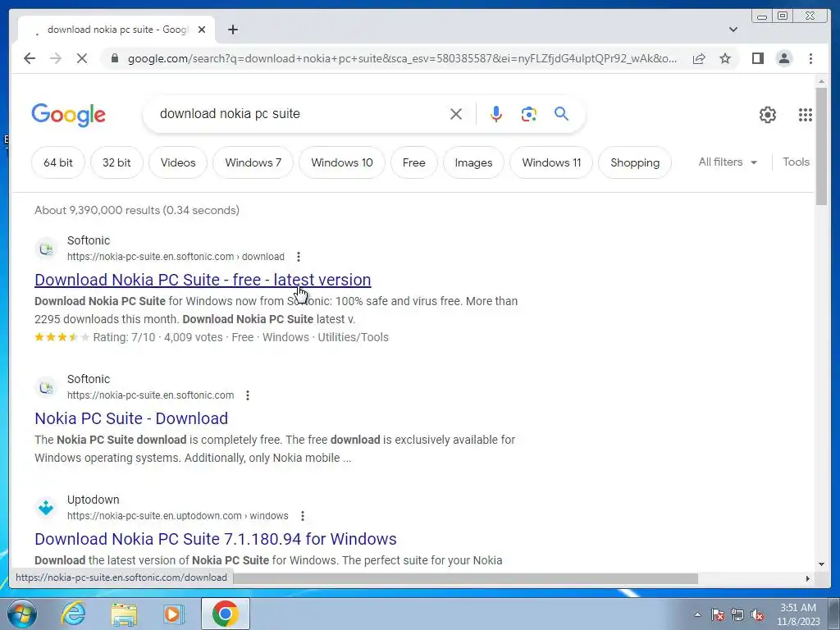Open more options for the Uptodown result

click(303, 516)
